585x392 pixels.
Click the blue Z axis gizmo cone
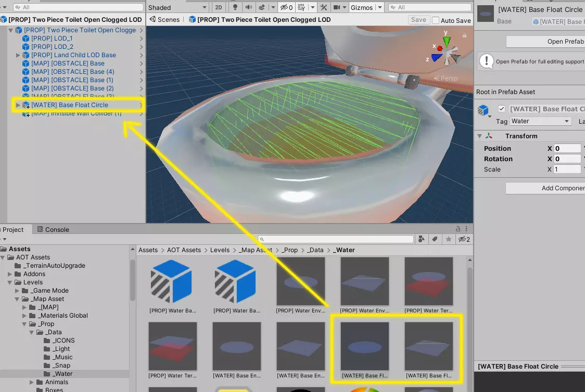pos(437,58)
